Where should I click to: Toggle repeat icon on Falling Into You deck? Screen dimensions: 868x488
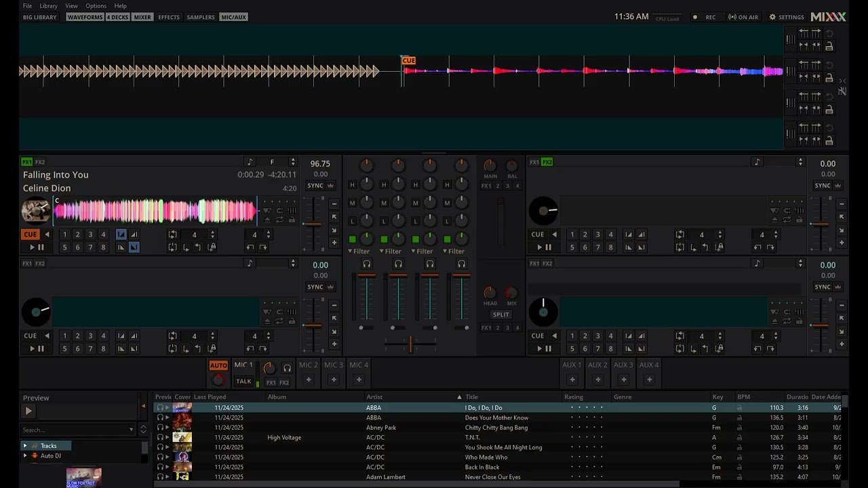point(279,220)
